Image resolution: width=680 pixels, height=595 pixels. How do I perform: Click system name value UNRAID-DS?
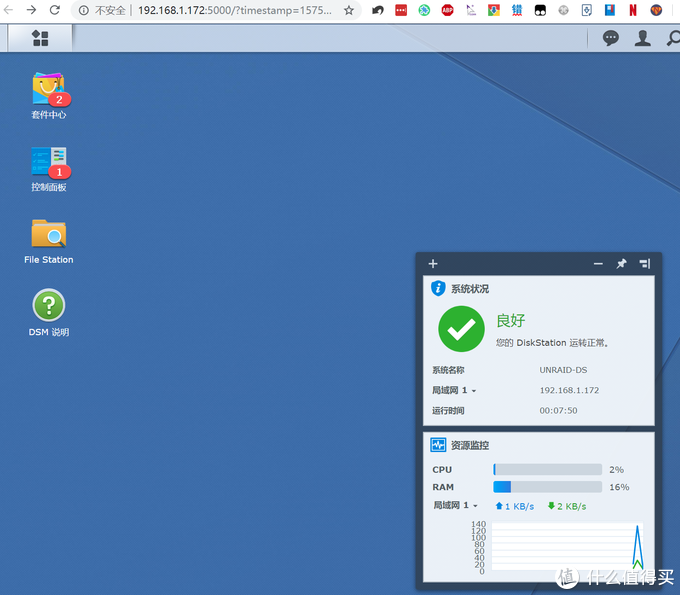click(x=563, y=370)
